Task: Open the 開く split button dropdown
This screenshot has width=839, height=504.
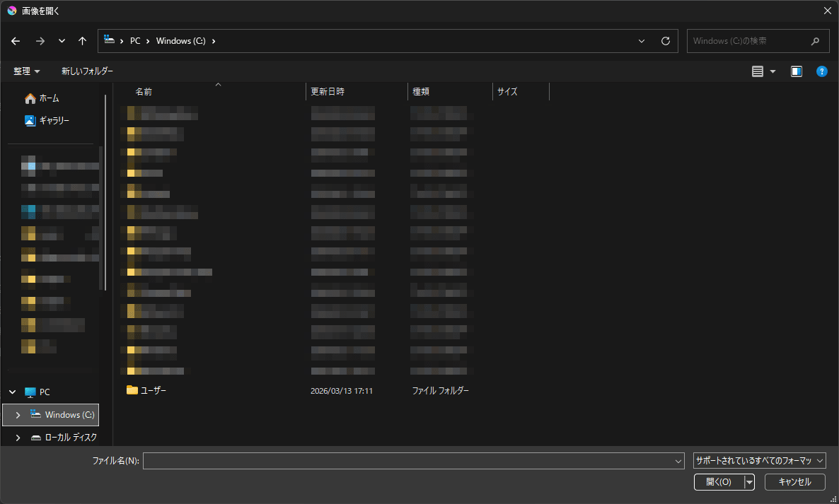Action: 749,481
